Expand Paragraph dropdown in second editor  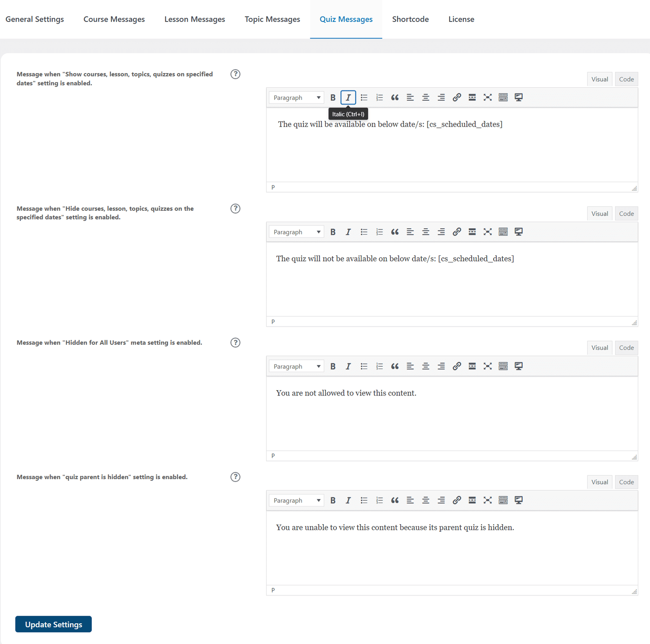[296, 232]
